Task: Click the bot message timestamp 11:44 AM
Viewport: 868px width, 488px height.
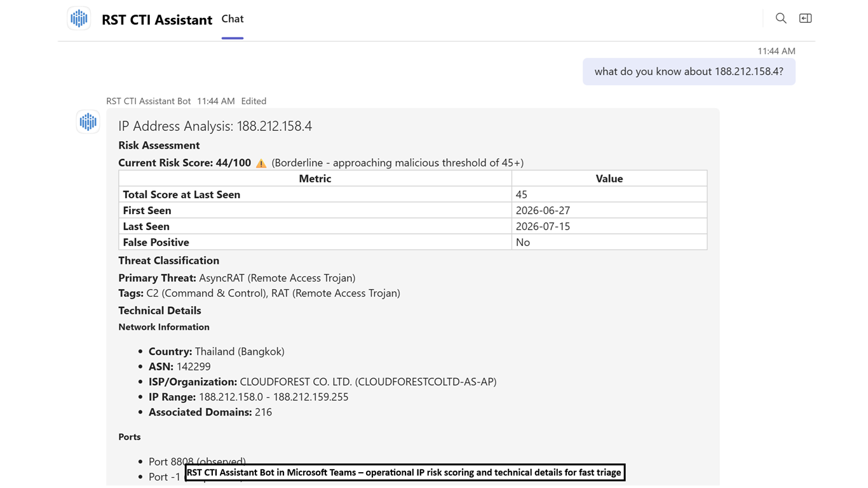Action: click(x=216, y=101)
